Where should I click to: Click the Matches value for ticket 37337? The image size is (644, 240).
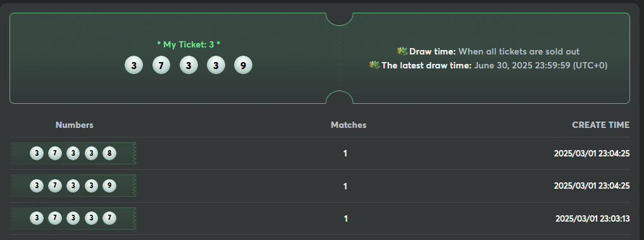[346, 218]
